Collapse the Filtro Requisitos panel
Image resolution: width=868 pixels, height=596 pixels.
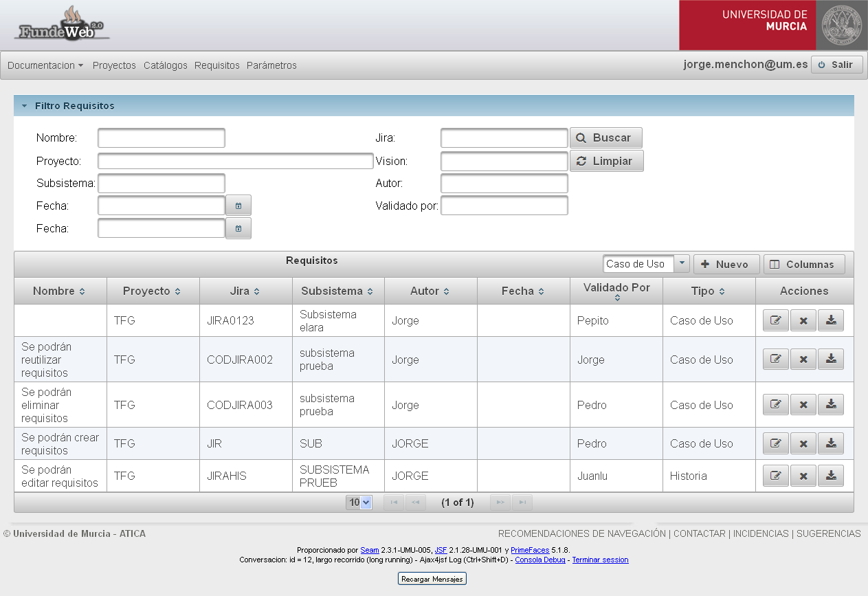[x=25, y=106]
